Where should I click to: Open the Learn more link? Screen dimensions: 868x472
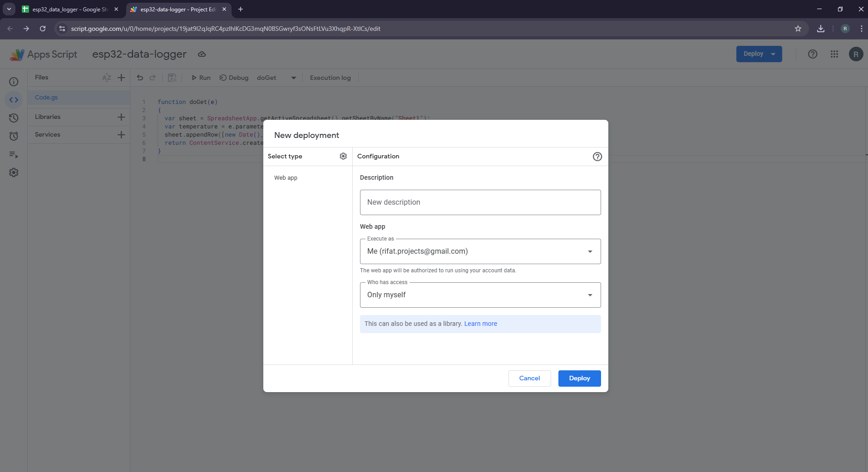click(480, 324)
